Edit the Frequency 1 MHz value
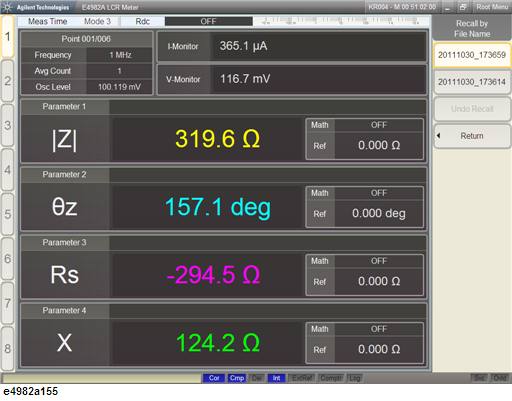 coord(119,55)
